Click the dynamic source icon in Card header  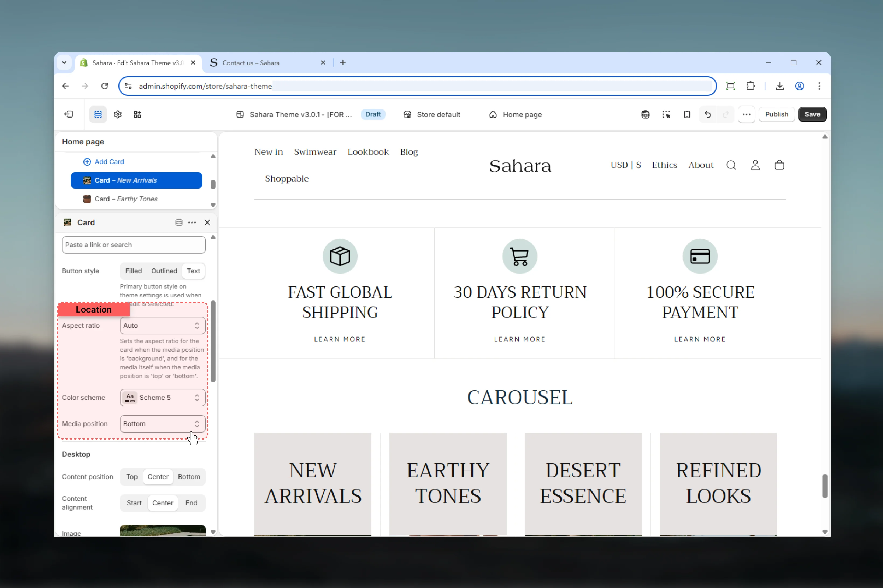[179, 222]
